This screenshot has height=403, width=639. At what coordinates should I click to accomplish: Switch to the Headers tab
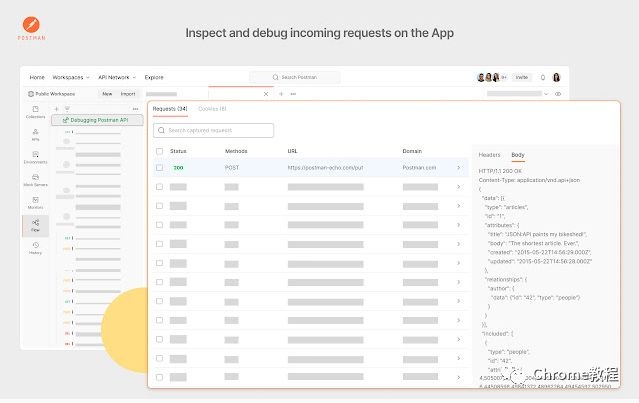(489, 155)
